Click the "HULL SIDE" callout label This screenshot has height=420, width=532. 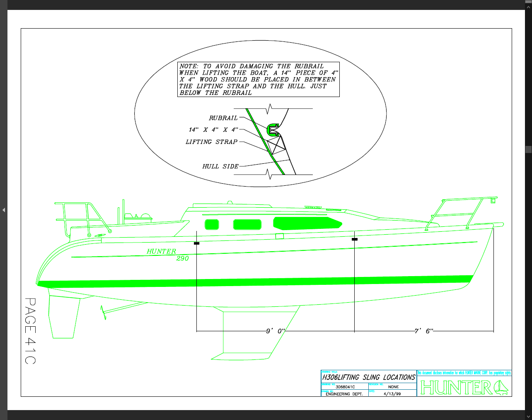click(x=220, y=166)
